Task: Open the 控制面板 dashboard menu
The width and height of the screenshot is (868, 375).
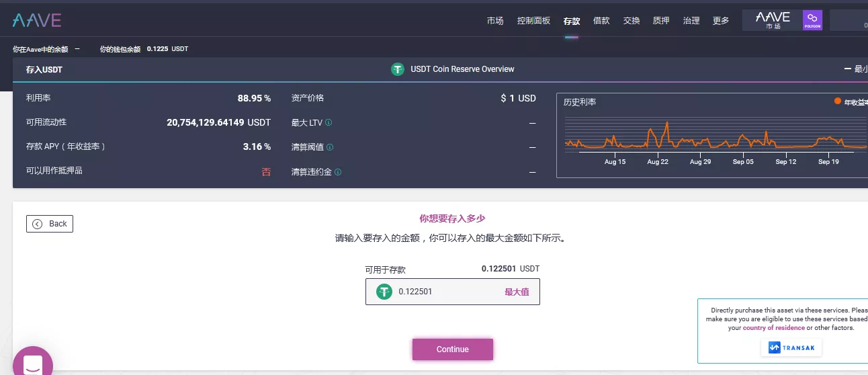Action: pyautogui.click(x=533, y=21)
